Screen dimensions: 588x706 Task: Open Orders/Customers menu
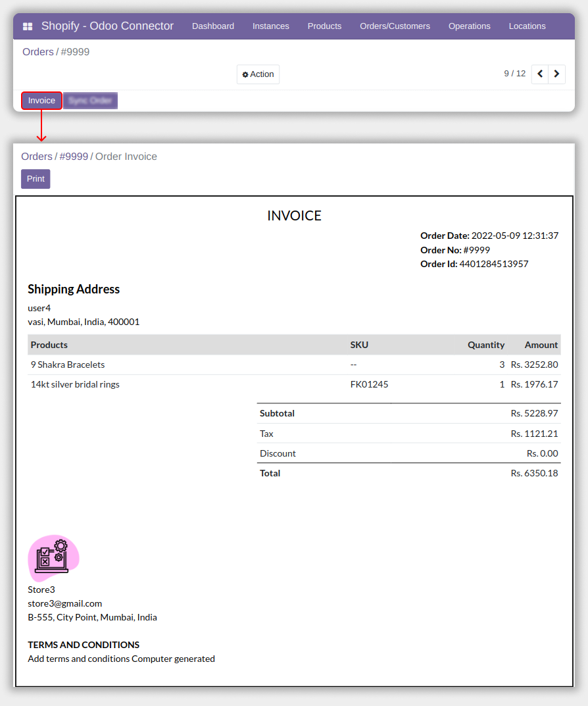coord(395,26)
